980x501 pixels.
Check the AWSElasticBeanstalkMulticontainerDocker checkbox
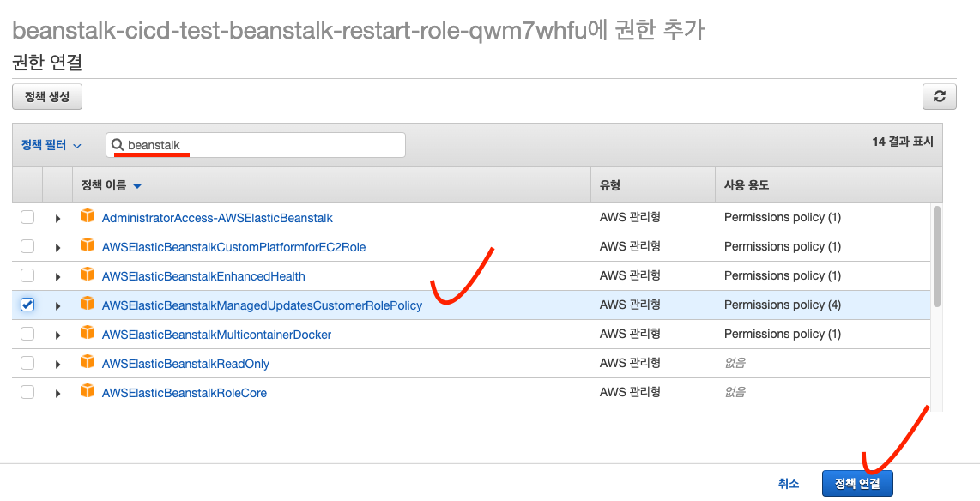pos(27,334)
